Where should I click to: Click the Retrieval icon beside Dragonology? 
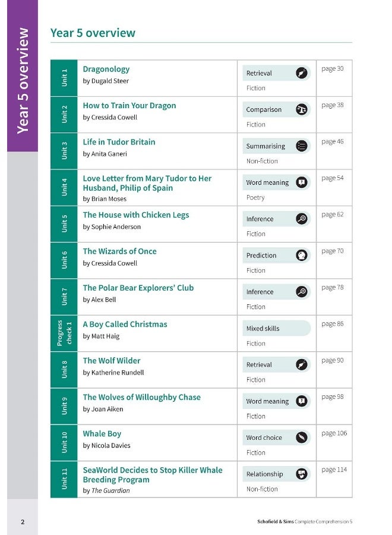click(x=302, y=73)
